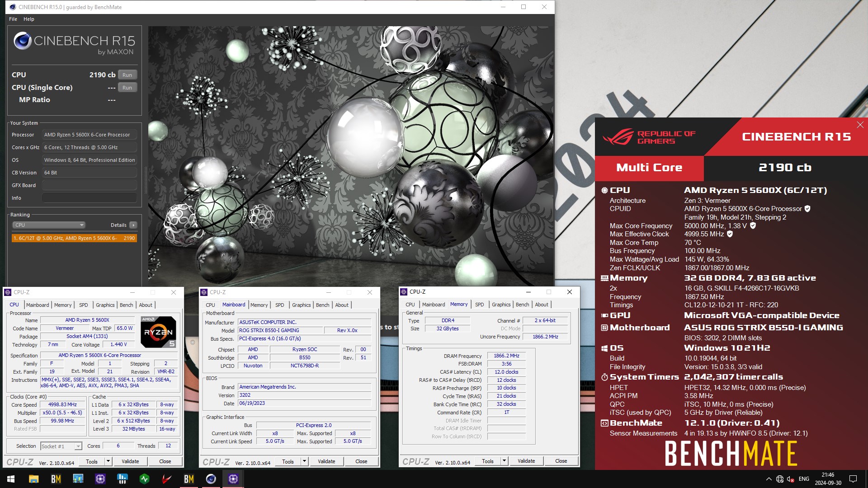Image resolution: width=868 pixels, height=488 pixels.
Task: Switch to the active CPU-Z taskbar icon
Action: tap(233, 479)
